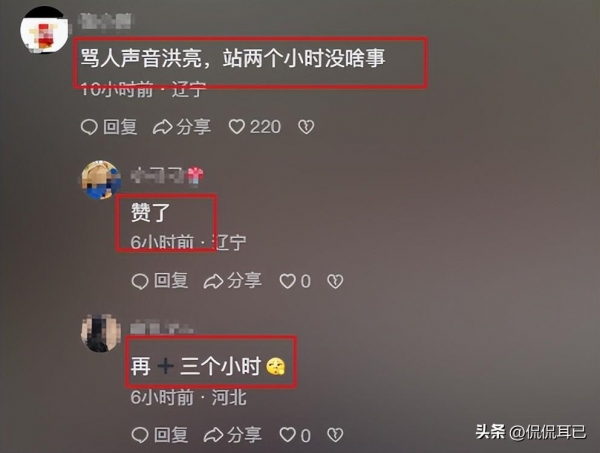Open avatar of the 赞了 commenter
600x453 pixels.
point(101,180)
